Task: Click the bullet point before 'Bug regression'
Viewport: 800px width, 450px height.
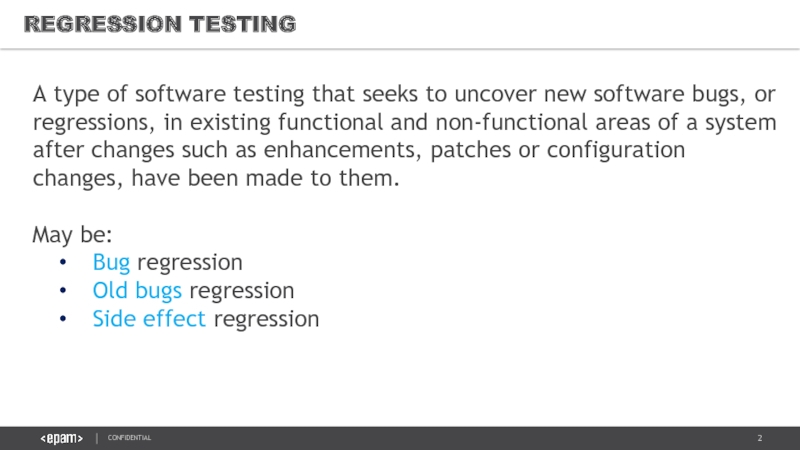Action: [x=63, y=264]
